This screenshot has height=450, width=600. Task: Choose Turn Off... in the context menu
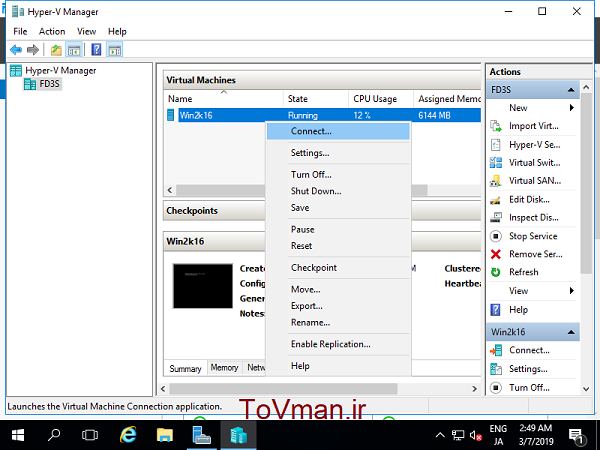click(x=338, y=174)
